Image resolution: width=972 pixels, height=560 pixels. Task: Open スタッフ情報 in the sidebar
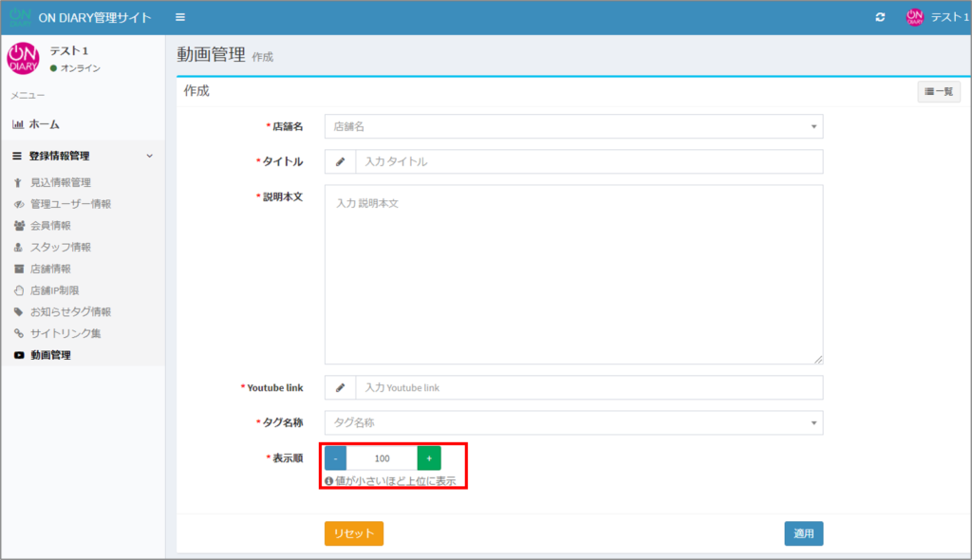coord(60,248)
